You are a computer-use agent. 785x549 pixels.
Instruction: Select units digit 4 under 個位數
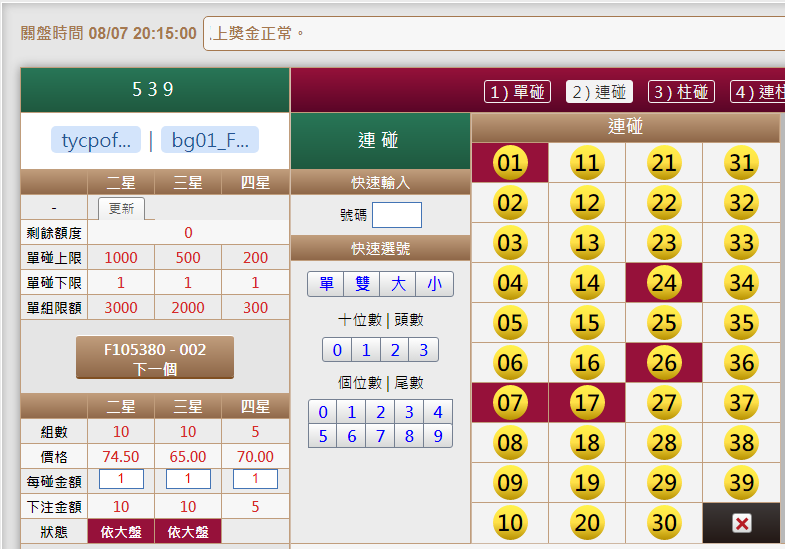point(438,412)
